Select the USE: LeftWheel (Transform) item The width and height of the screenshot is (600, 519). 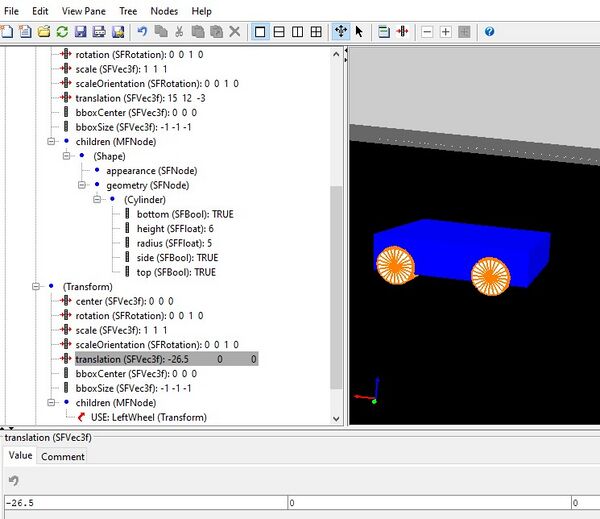pyautogui.click(x=150, y=417)
